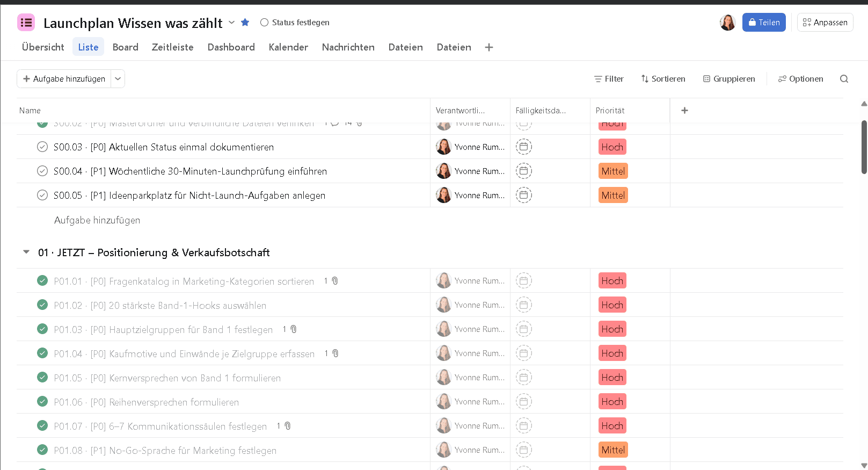The height and width of the screenshot is (470, 868).
Task: Open the attachment icon on P01.03 Hauptzielgruppen
Action: pos(294,329)
